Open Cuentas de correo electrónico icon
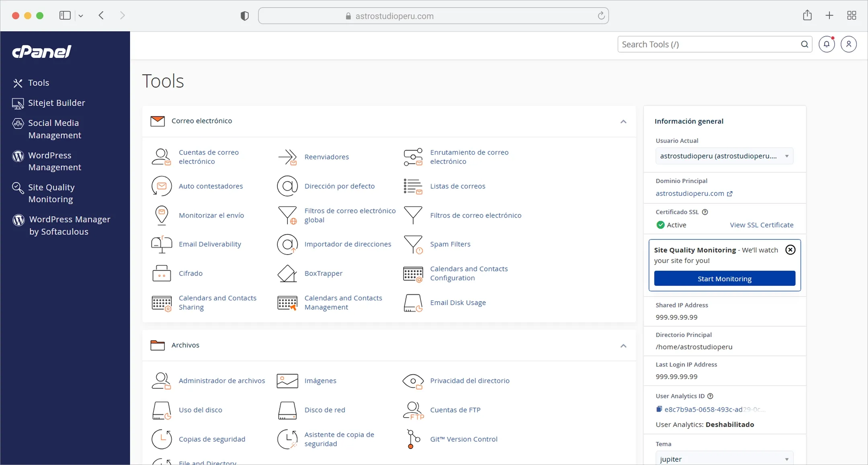868x465 pixels. (162, 157)
